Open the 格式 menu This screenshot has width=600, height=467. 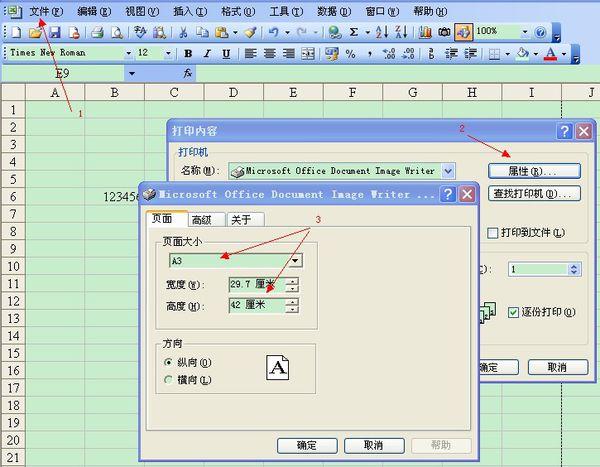point(238,11)
